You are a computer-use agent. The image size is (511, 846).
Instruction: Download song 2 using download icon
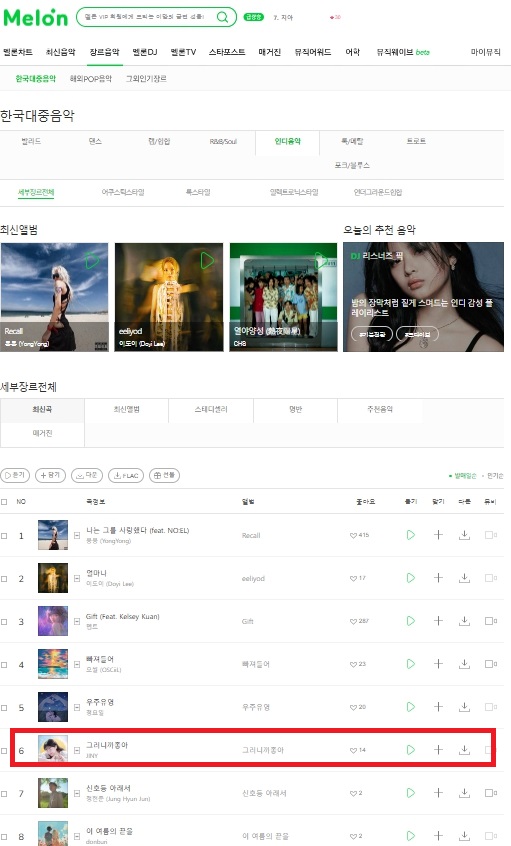464,578
